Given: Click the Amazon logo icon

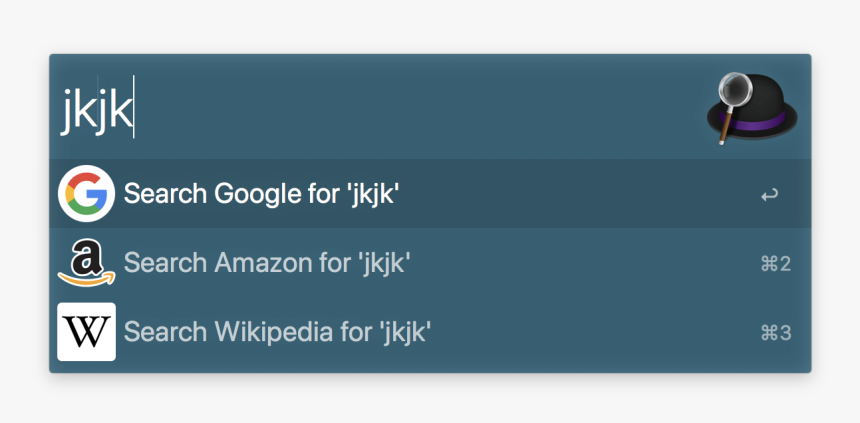Looking at the screenshot, I should pos(86,262).
